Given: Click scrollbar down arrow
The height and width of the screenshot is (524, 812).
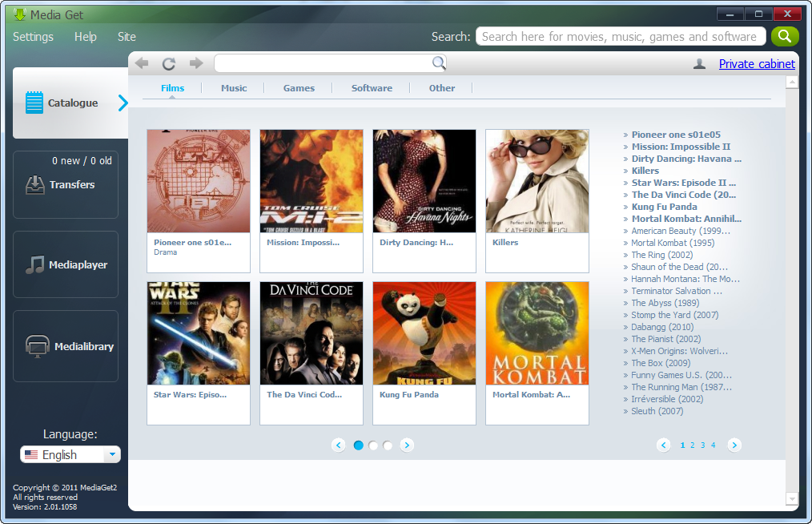Looking at the screenshot, I should [x=792, y=498].
